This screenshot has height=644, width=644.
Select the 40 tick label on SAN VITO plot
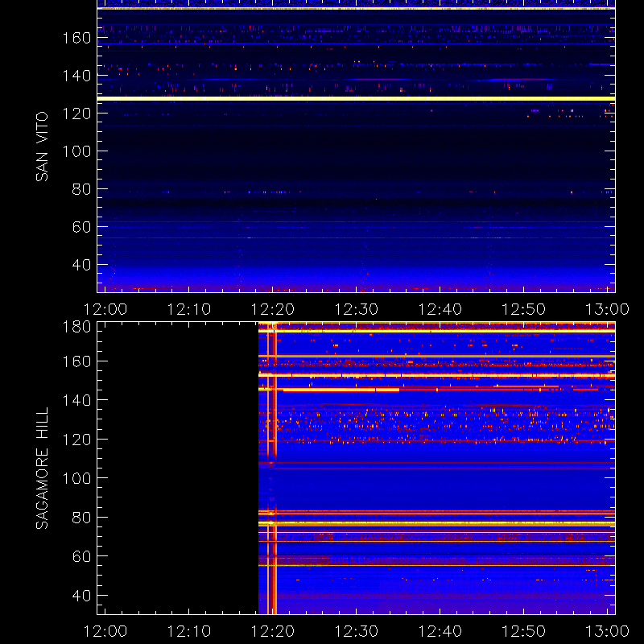(x=82, y=265)
